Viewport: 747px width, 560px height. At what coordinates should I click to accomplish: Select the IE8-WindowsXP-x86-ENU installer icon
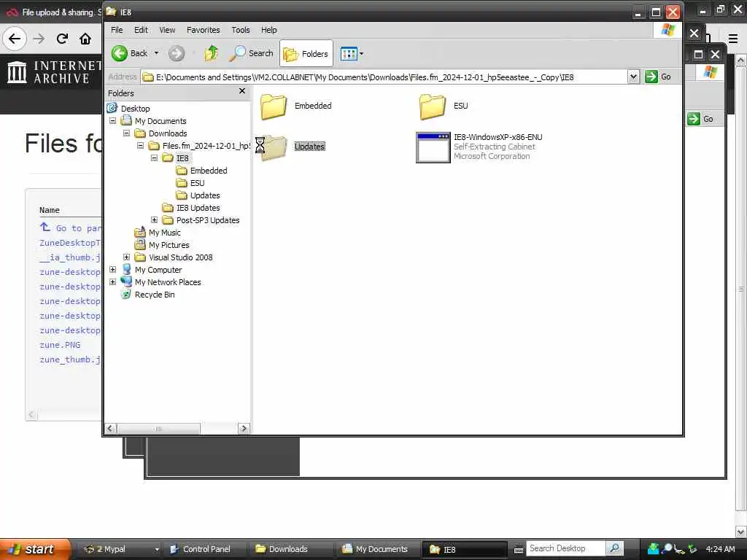point(433,147)
